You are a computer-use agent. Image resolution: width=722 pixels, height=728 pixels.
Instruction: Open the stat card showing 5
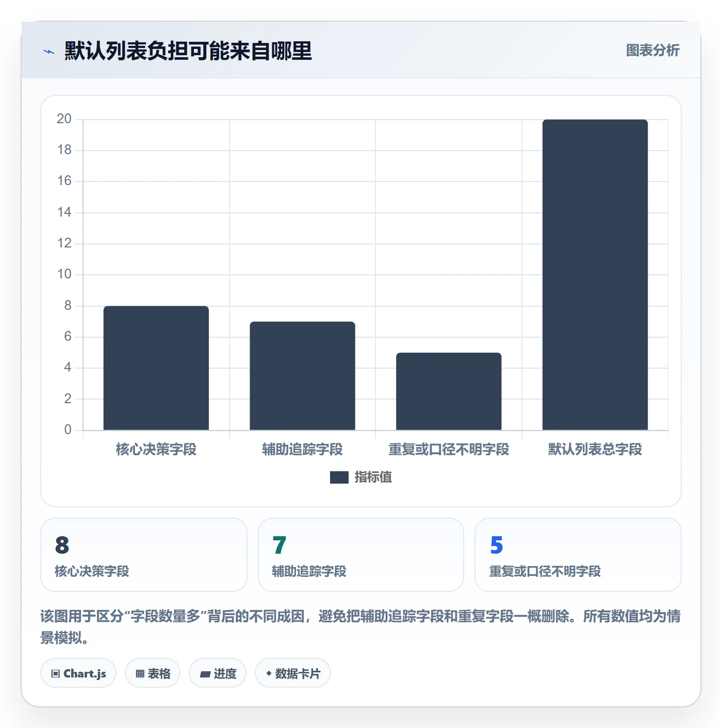[x=578, y=555]
